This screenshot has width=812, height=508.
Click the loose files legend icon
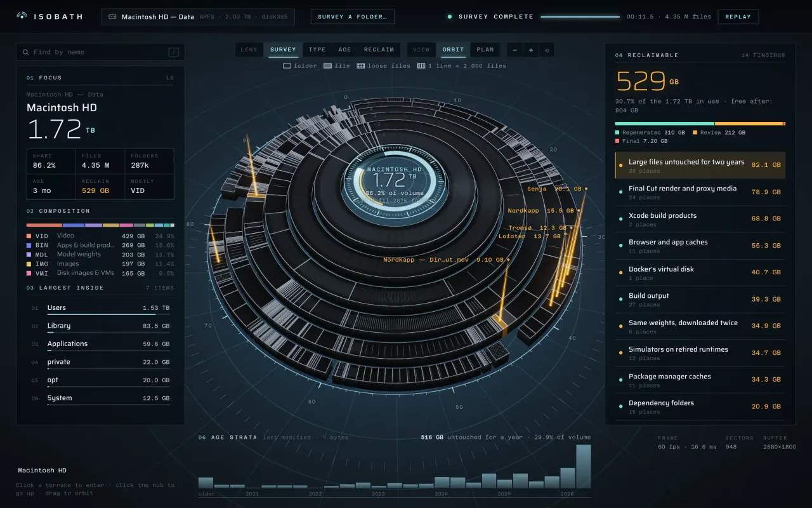coord(361,66)
